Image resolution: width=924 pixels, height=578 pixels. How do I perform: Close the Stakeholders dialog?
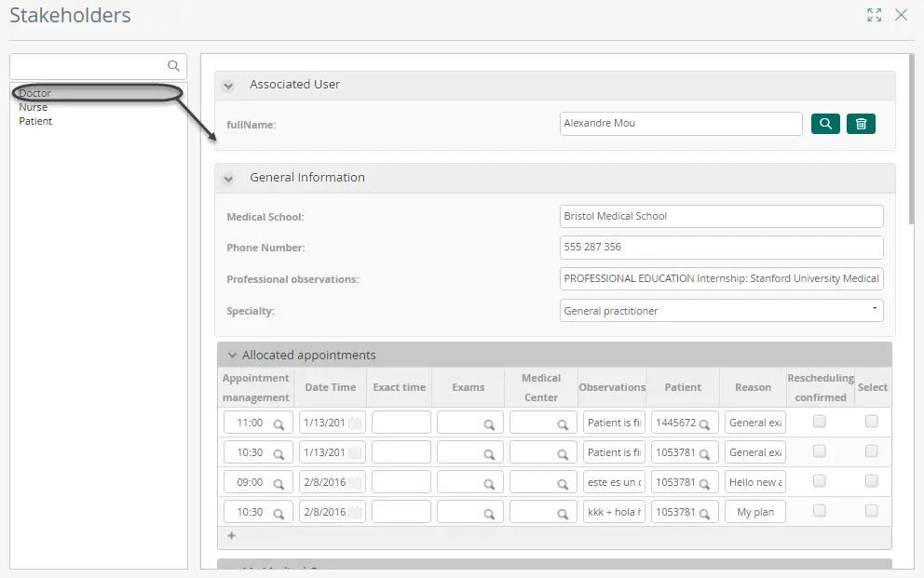[x=901, y=15]
